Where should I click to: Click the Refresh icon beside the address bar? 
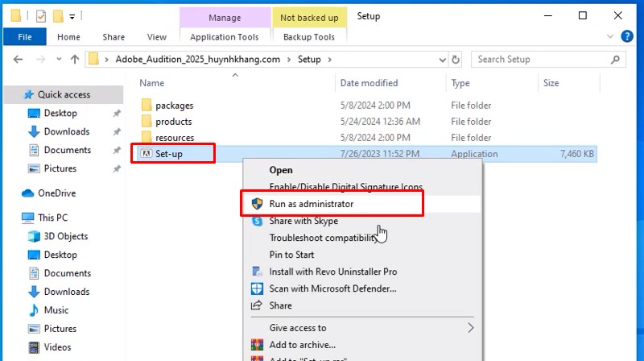tap(456, 59)
